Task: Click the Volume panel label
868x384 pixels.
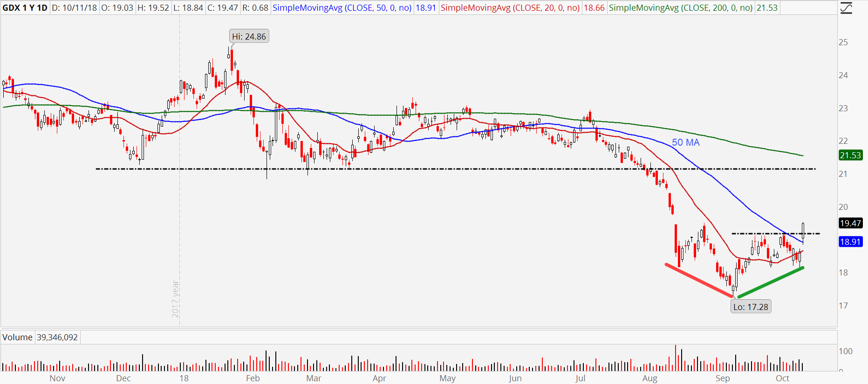Action: pos(17,337)
